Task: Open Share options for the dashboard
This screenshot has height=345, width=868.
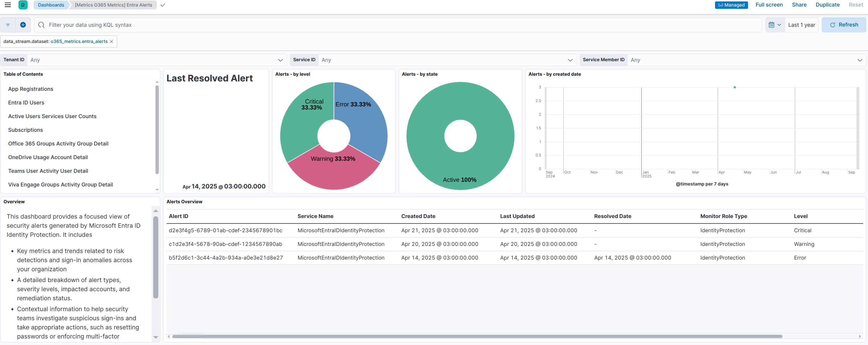Action: click(799, 5)
